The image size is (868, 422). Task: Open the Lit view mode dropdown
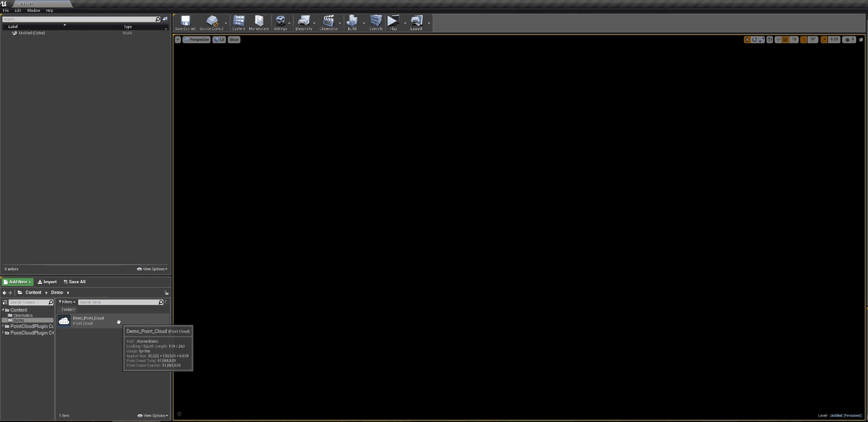tap(219, 40)
